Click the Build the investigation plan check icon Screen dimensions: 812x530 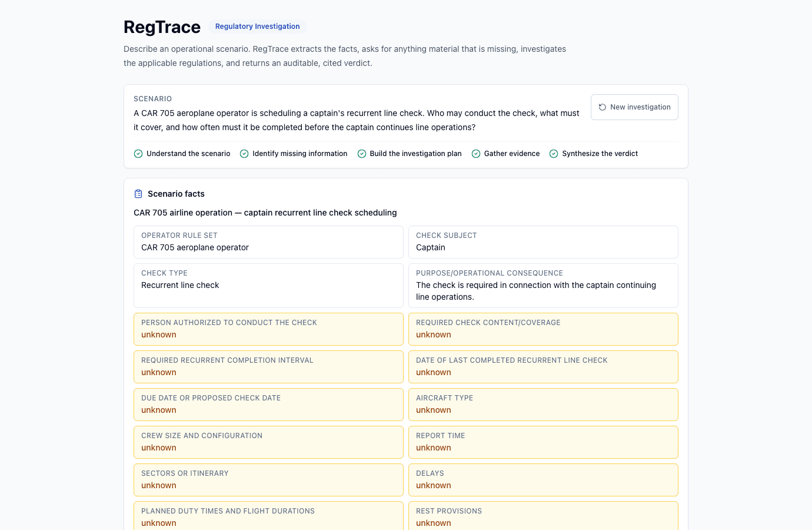tap(362, 154)
